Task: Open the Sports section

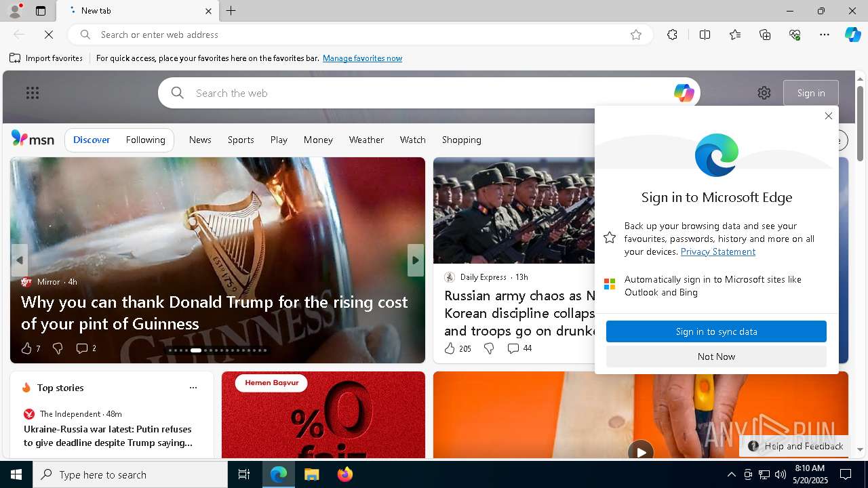Action: coord(241,140)
